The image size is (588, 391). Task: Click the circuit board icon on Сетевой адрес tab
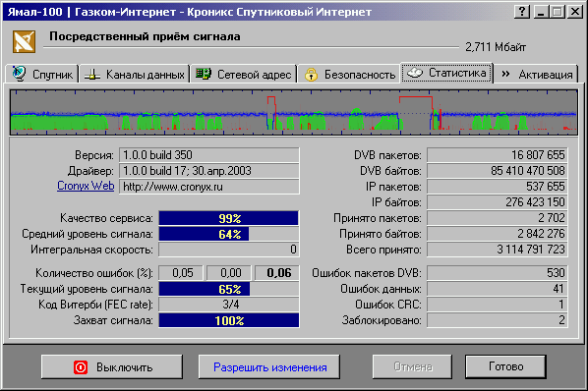pos(204,74)
